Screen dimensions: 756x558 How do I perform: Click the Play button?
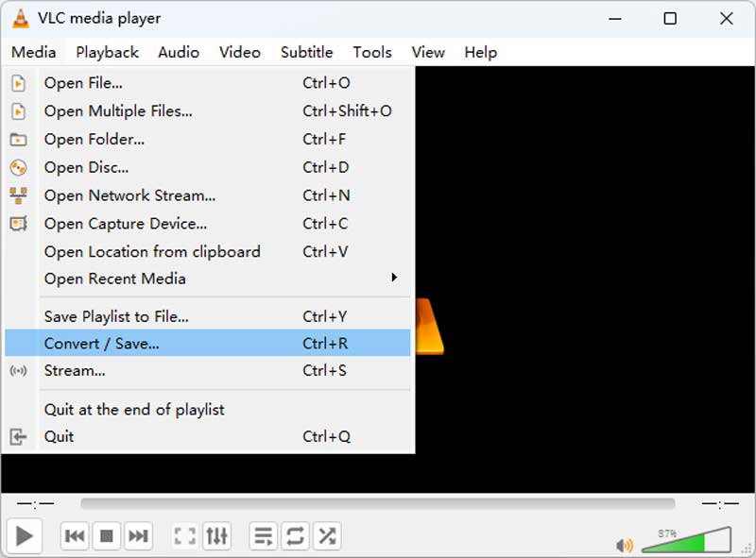click(25, 535)
